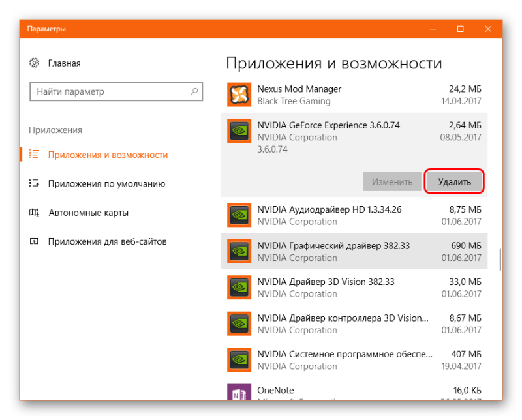Viewport: 522px width, 420px height.
Task: Click the 407 МБ size value
Action: tap(466, 354)
